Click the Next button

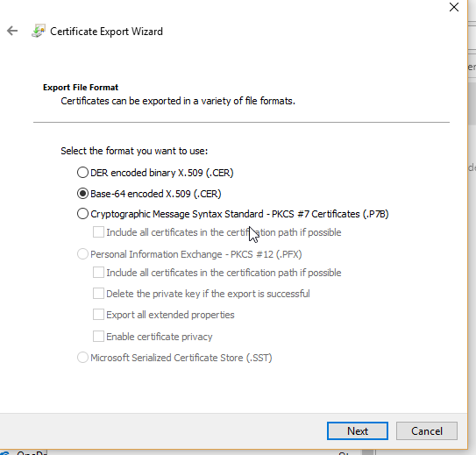tap(358, 430)
